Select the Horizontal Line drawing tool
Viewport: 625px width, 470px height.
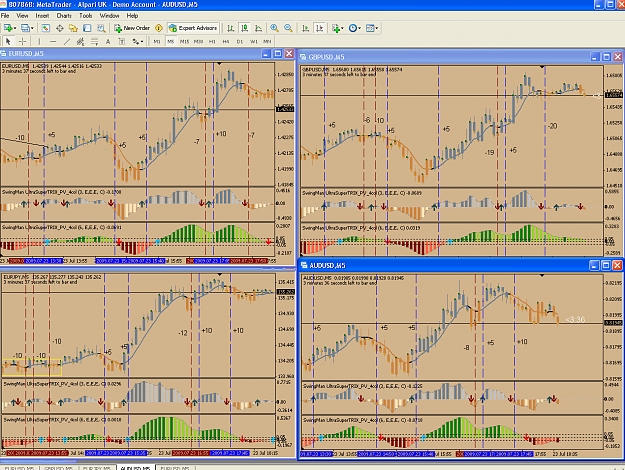tap(53, 41)
